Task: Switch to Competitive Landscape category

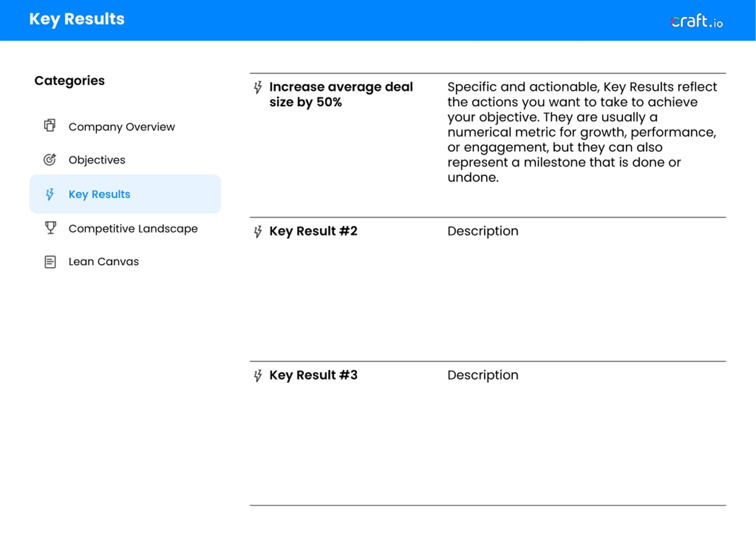Action: (133, 228)
